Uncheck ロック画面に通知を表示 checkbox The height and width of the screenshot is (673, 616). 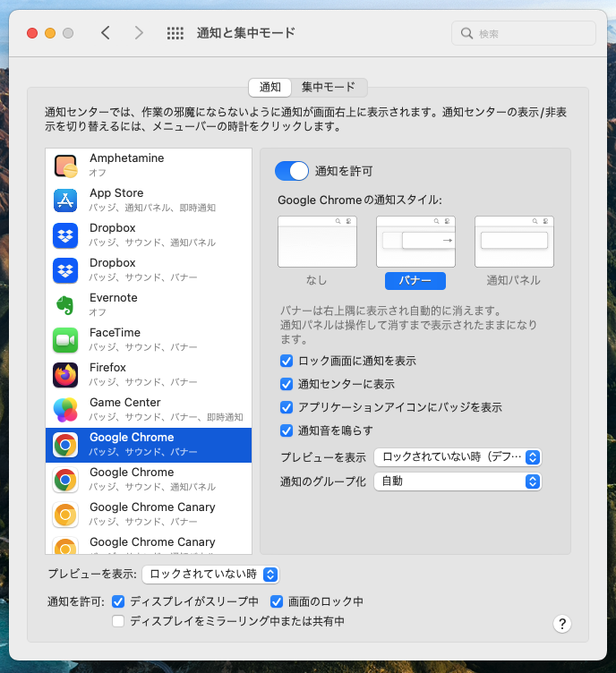click(287, 361)
